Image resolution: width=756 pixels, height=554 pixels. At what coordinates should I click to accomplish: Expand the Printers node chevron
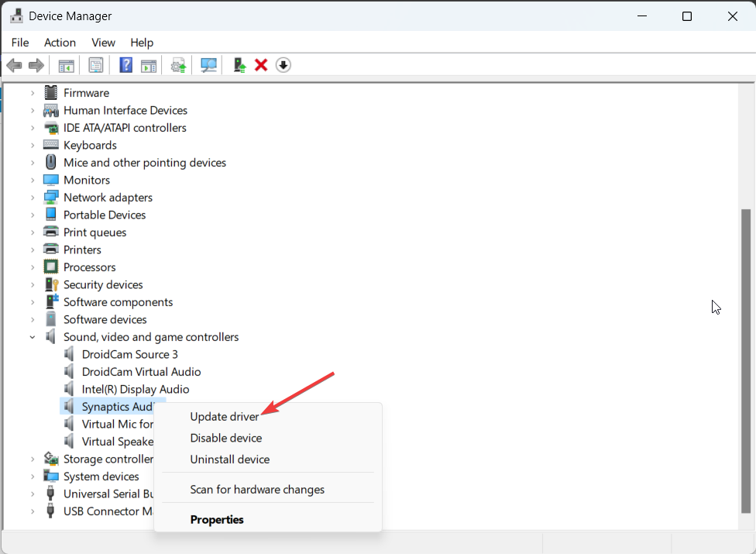[33, 249]
